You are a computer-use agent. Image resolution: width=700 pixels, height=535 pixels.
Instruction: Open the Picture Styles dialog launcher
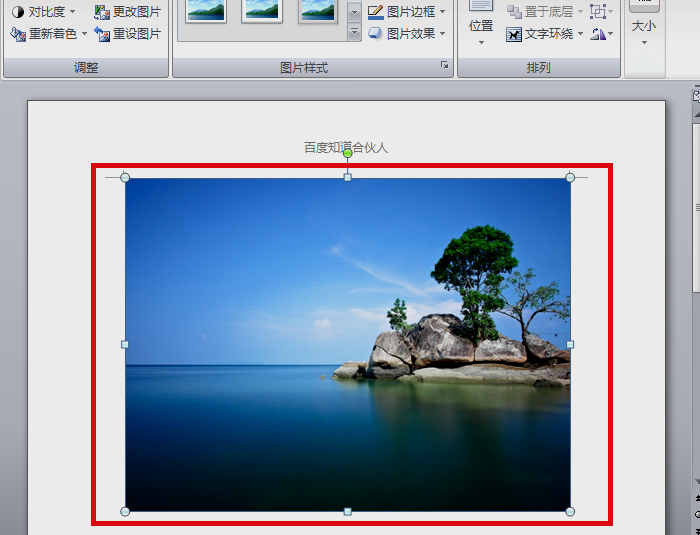point(444,66)
